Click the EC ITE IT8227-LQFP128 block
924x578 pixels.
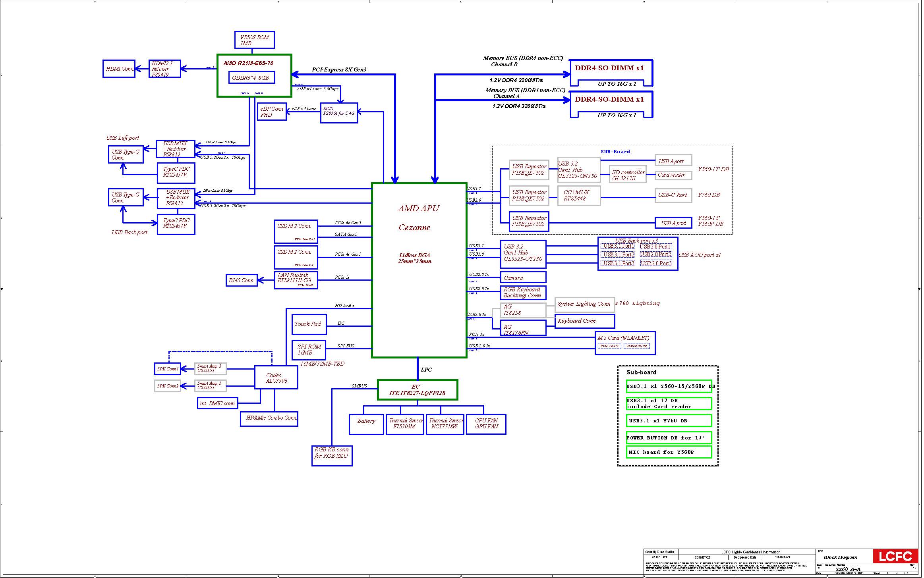coord(417,390)
